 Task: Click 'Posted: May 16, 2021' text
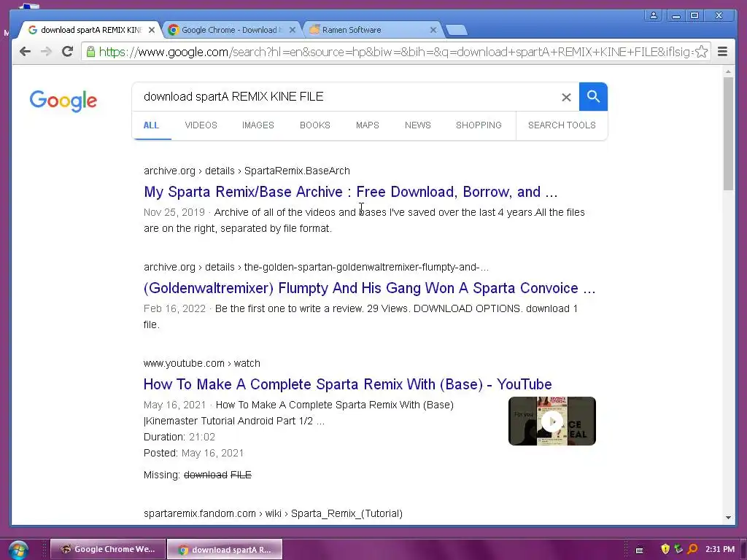click(194, 453)
